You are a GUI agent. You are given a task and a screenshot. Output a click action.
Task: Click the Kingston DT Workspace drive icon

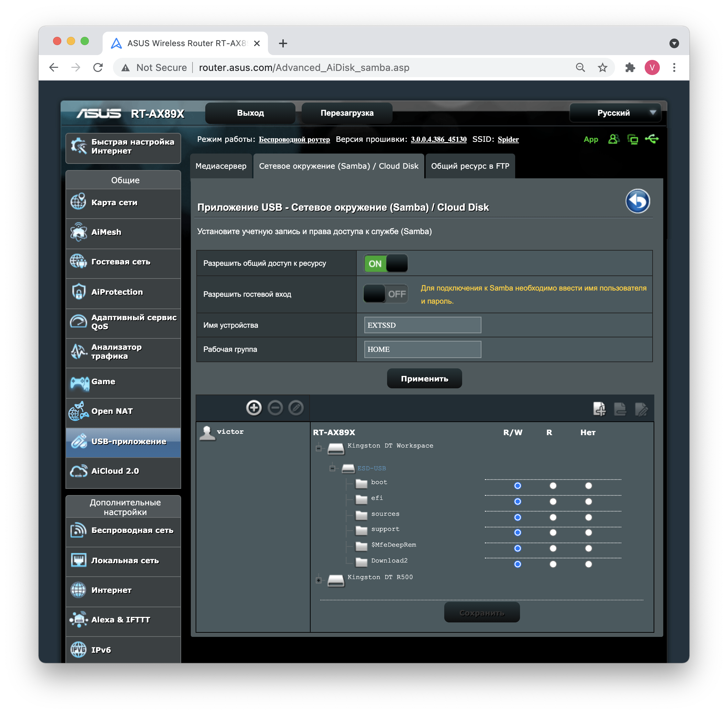(x=336, y=449)
